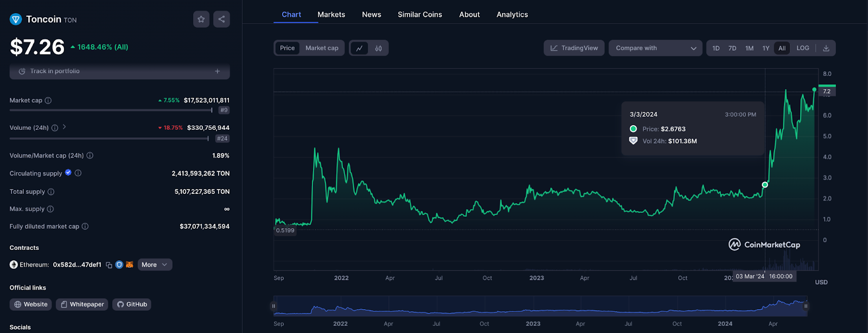
Task: Open the TradingView chart button
Action: point(574,48)
